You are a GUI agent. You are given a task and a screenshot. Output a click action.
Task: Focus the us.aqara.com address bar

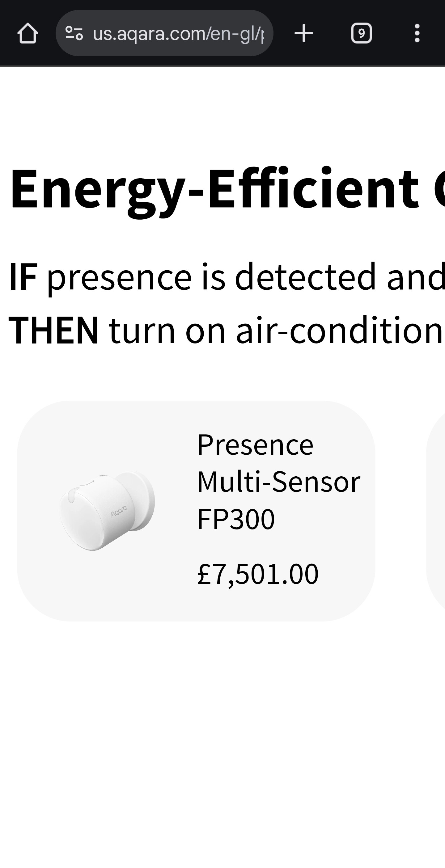[178, 33]
